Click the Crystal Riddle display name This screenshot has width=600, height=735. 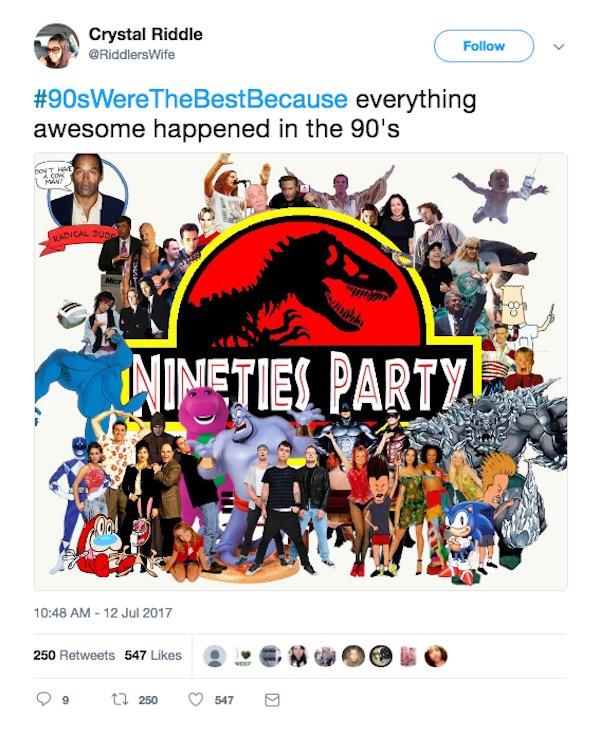click(x=145, y=34)
